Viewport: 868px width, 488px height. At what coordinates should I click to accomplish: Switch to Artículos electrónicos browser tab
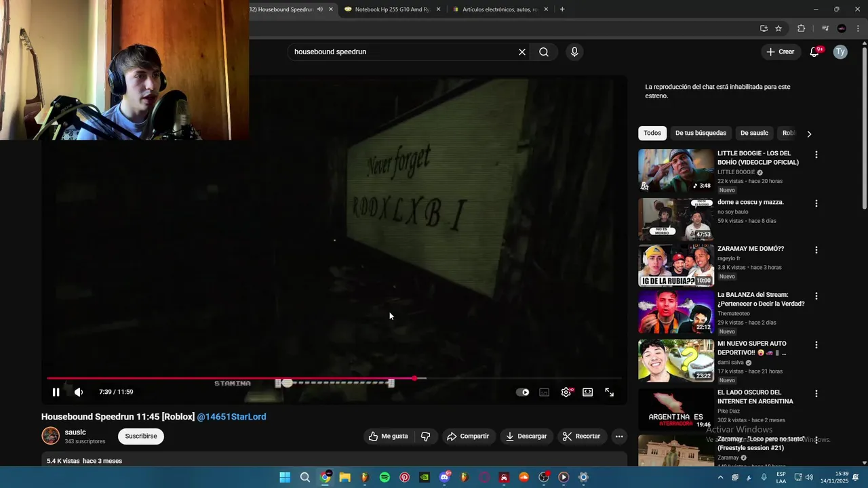click(500, 9)
